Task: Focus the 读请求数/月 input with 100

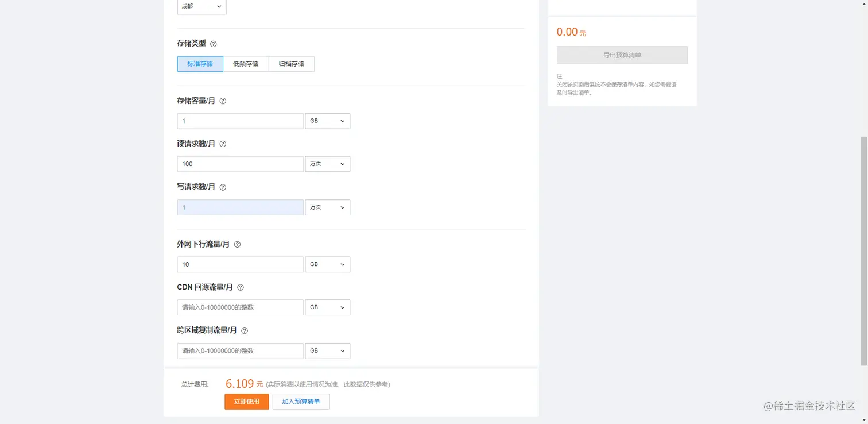Action: (241, 164)
